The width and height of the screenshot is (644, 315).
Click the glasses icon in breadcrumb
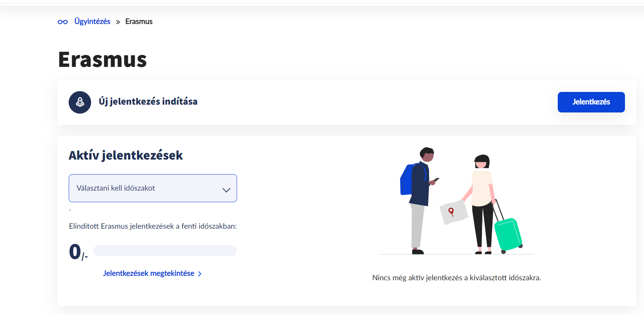(x=63, y=22)
